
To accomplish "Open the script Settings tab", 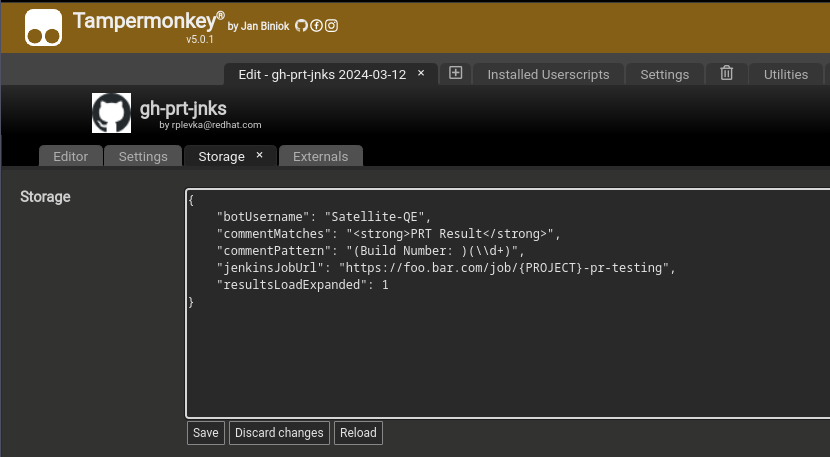I will coord(143,156).
